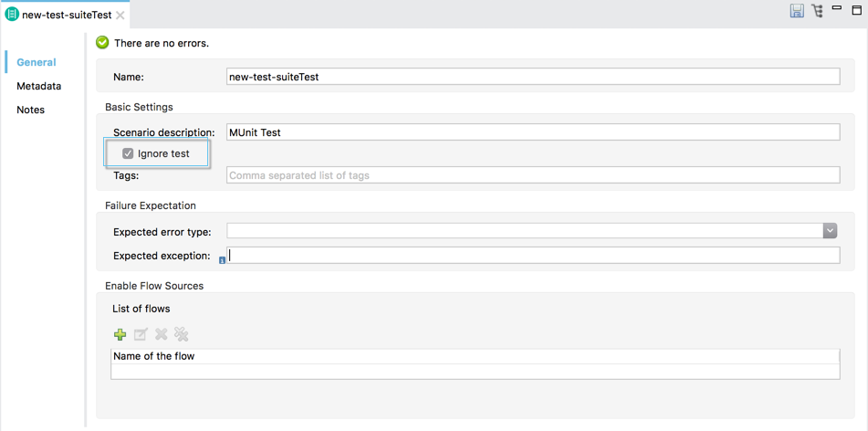The image size is (868, 431).
Task: Add a flow with green plus icon
Action: click(120, 335)
